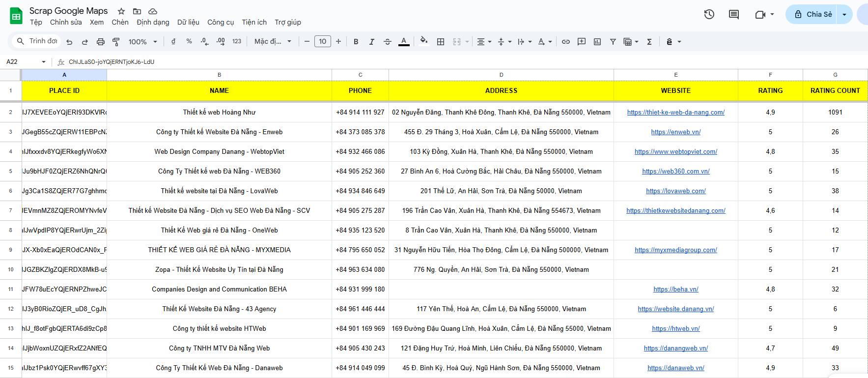Open Google Sheets home logo
The image size is (868, 378).
coord(16,16)
